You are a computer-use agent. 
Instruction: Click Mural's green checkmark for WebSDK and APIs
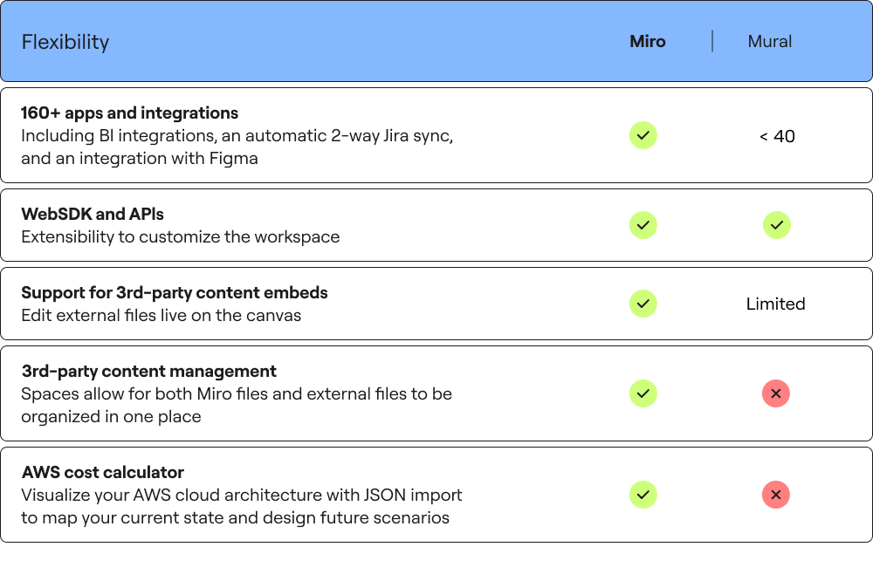click(777, 225)
